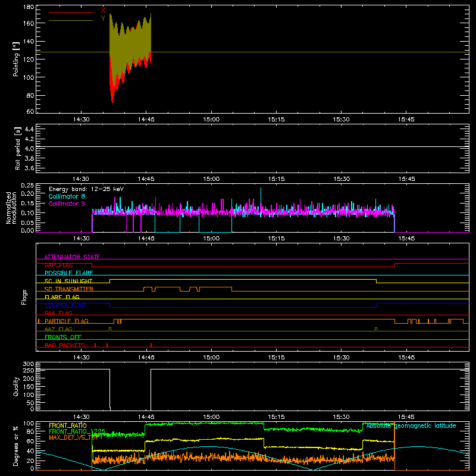Click the 'SAA_FLAG' flag label
The image size is (476, 476).
pos(58,313)
